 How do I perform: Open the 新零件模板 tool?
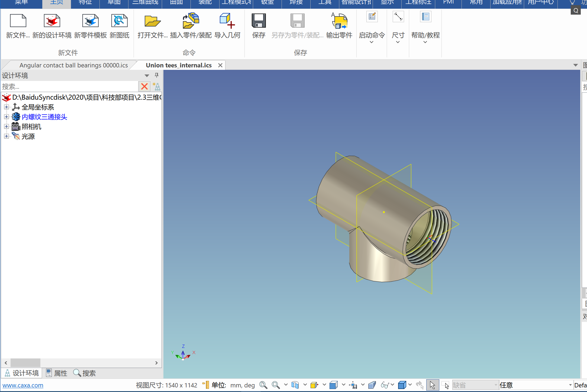(90, 21)
